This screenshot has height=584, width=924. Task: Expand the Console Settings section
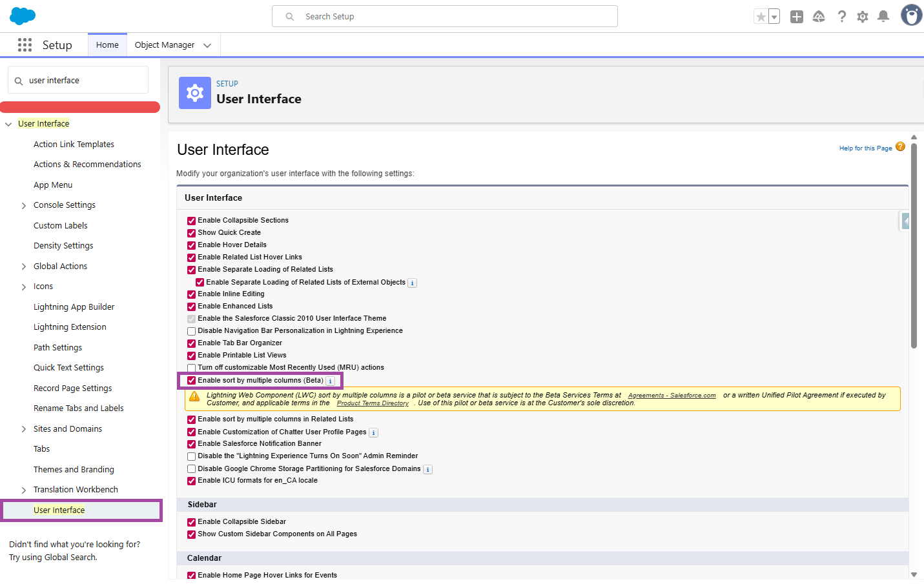coord(24,205)
